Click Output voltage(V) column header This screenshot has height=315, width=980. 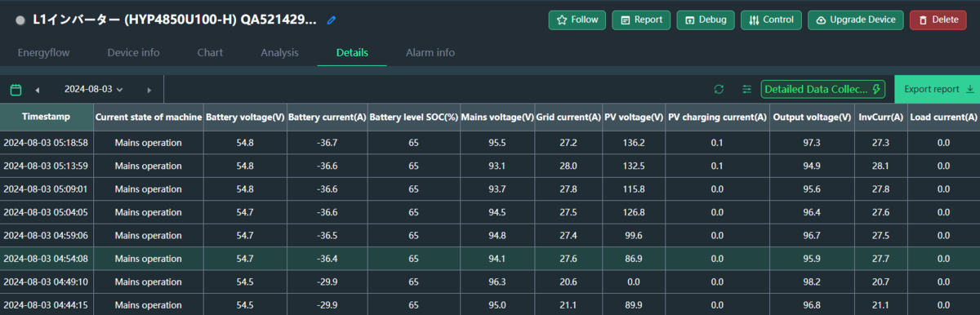click(x=812, y=118)
